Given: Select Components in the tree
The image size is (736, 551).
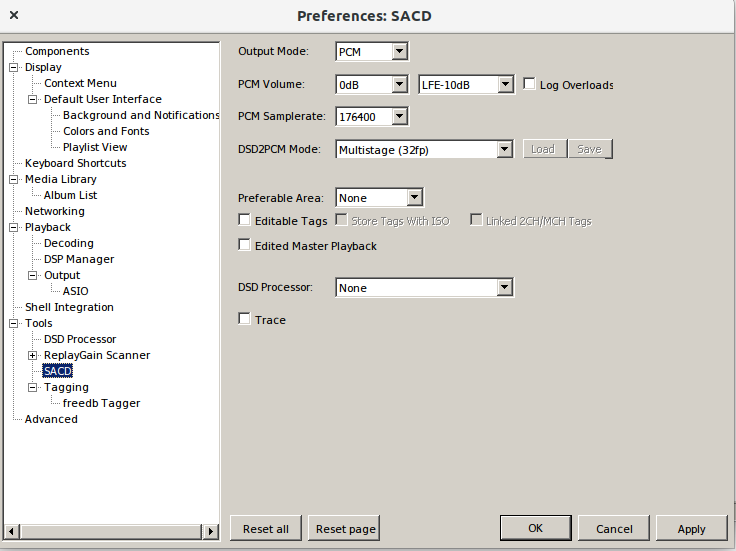Looking at the screenshot, I should pyautogui.click(x=57, y=51).
